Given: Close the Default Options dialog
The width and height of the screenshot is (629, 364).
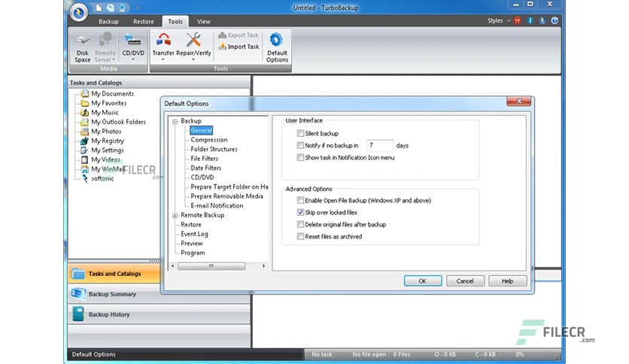Looking at the screenshot, I should pyautogui.click(x=518, y=101).
